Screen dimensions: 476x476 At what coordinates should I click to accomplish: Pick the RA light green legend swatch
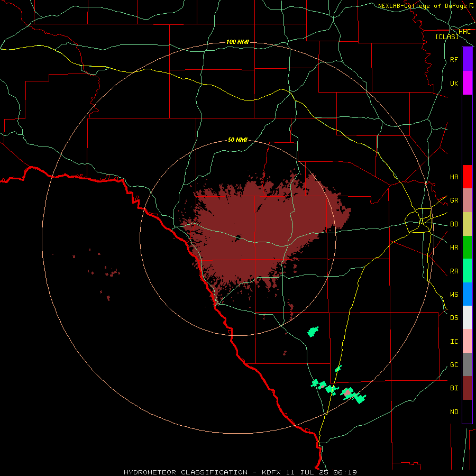click(467, 271)
